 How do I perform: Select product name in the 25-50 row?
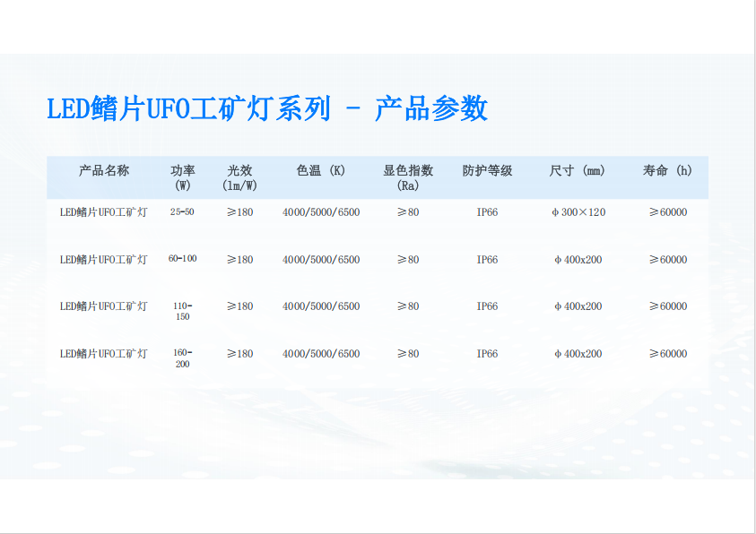point(104,212)
